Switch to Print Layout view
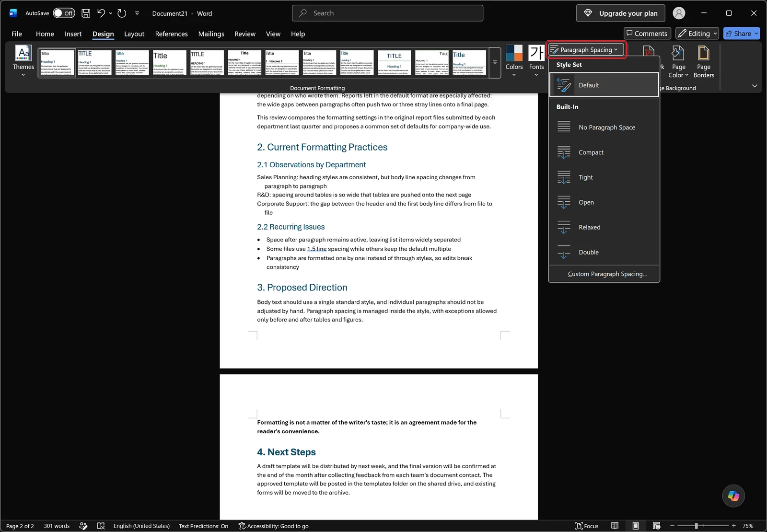 (x=635, y=526)
